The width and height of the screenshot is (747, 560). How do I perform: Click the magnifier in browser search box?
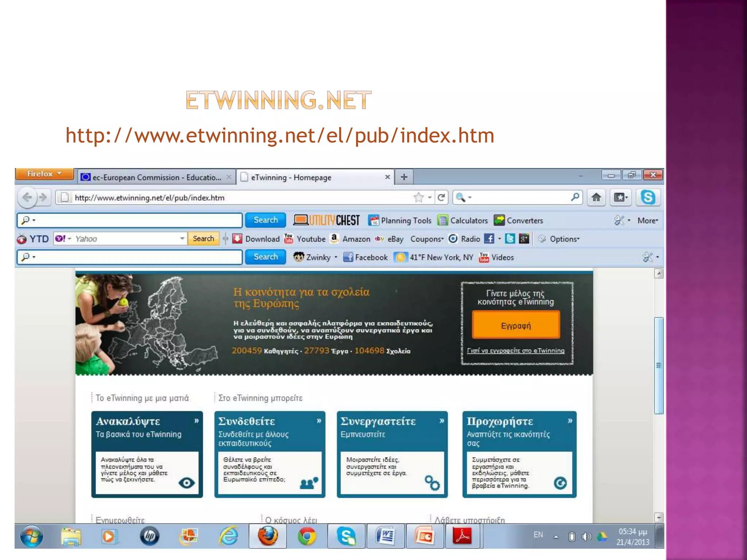click(575, 197)
